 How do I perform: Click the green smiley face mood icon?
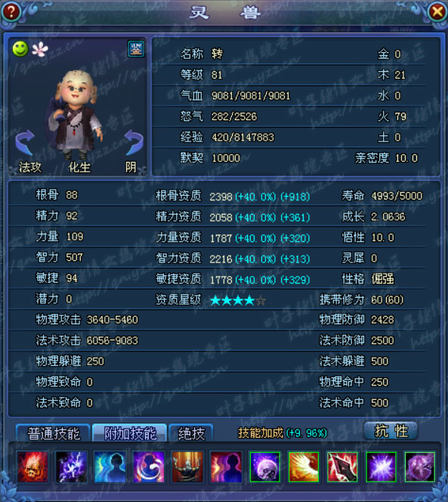(20, 49)
